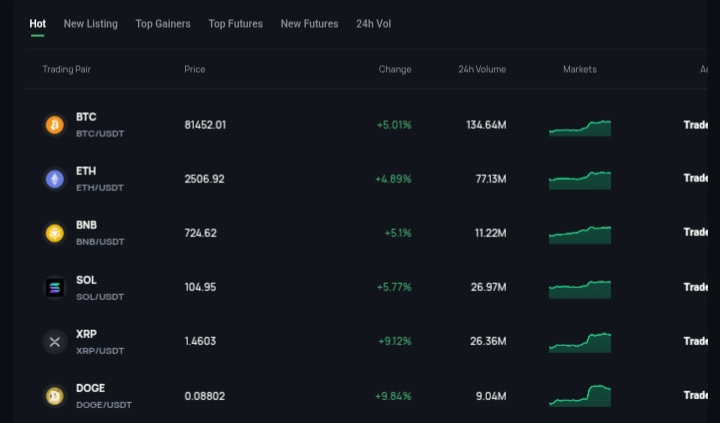Open the New Futures tab
The width and height of the screenshot is (720, 423).
pyautogui.click(x=309, y=24)
